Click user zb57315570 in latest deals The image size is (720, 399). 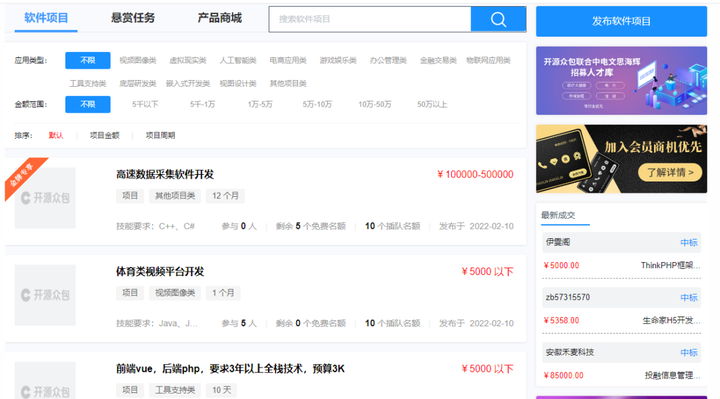tap(568, 298)
